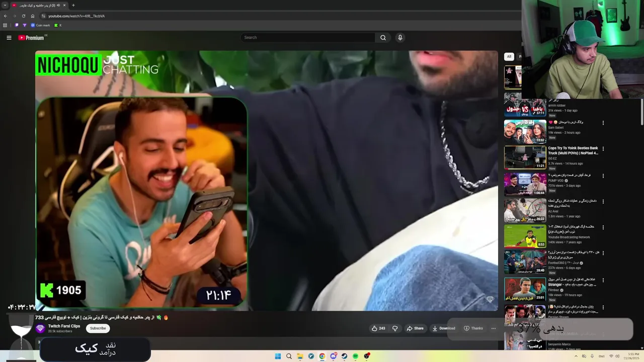The height and width of the screenshot is (362, 644).
Task: Open Youtube Broadcasting Network video thumbnail
Action: pos(525,236)
